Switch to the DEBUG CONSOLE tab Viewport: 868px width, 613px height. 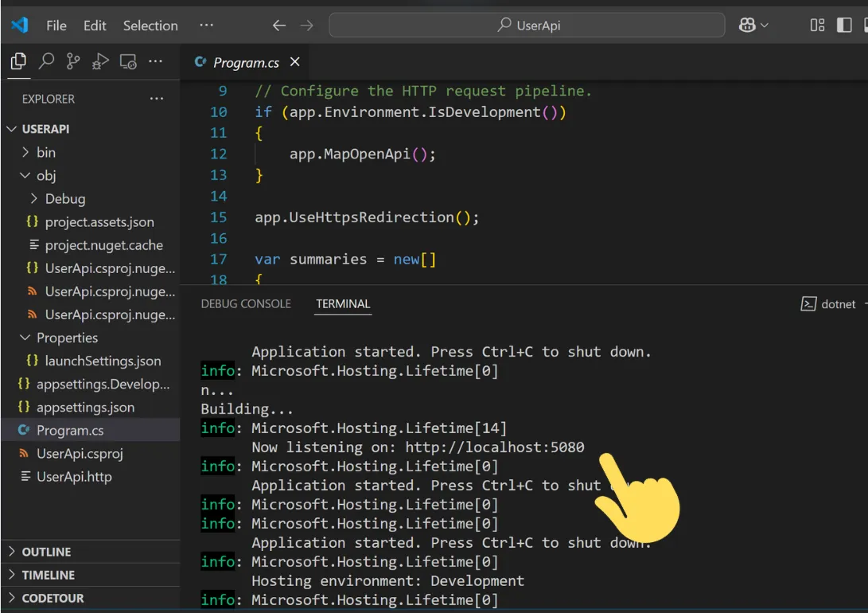[246, 303]
